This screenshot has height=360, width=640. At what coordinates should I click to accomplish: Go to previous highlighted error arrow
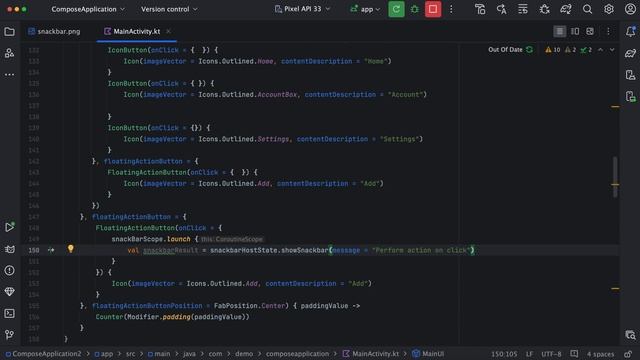click(x=600, y=49)
